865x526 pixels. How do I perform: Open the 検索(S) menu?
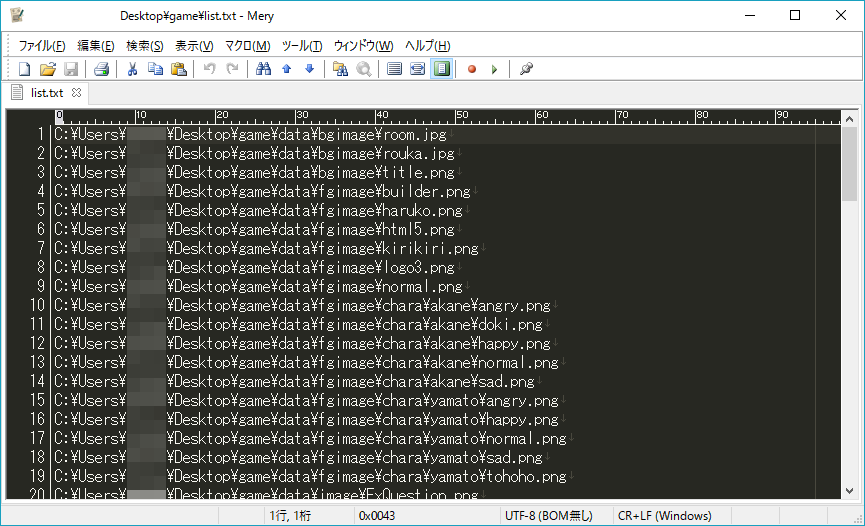(145, 46)
